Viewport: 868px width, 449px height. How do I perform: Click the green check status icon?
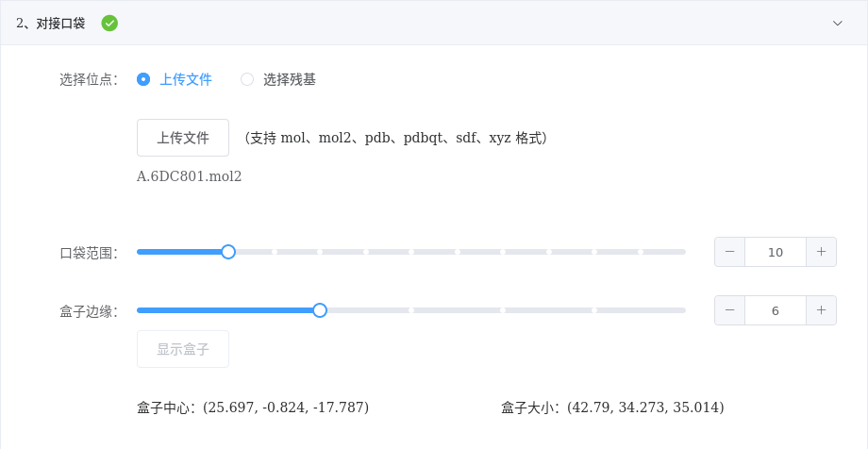pos(109,23)
